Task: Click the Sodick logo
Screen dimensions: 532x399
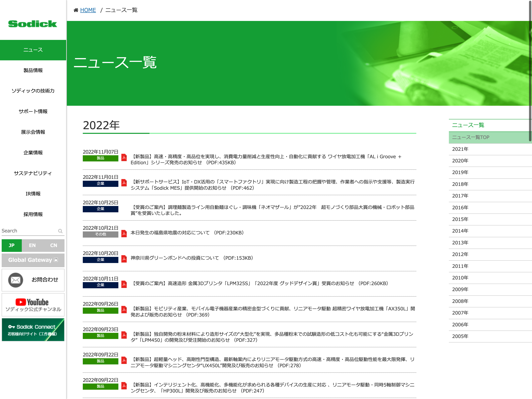Action: click(x=33, y=24)
